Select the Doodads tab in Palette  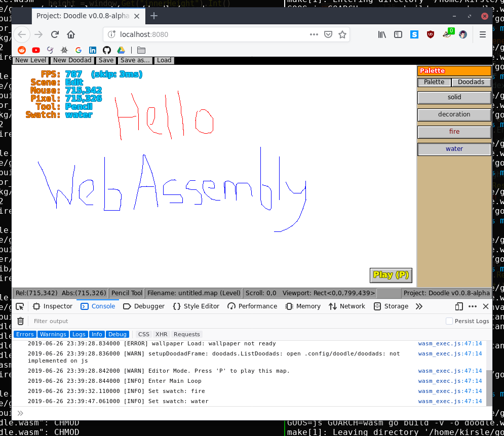point(471,82)
